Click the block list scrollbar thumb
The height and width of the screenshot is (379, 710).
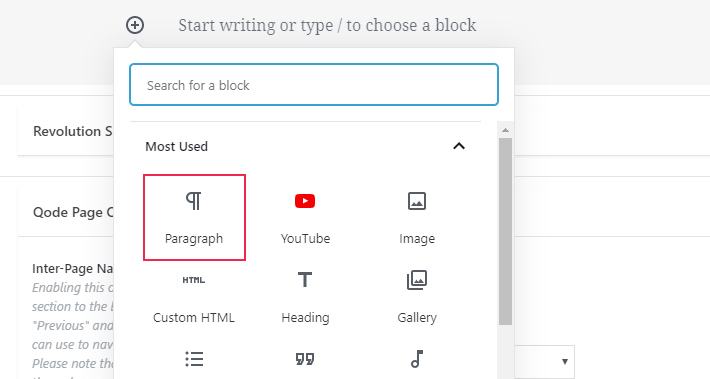505,231
